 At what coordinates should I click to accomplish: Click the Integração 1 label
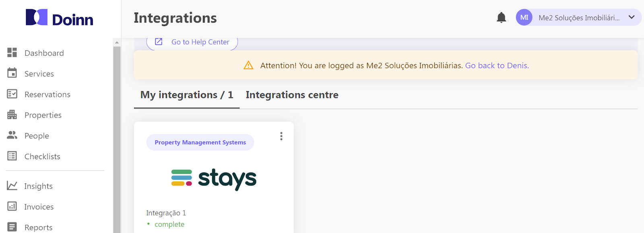point(166,213)
